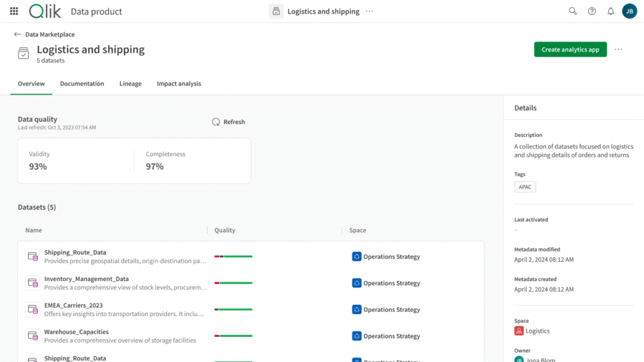Go back to Data Marketplace
The width and height of the screenshot is (644, 362).
pos(50,35)
